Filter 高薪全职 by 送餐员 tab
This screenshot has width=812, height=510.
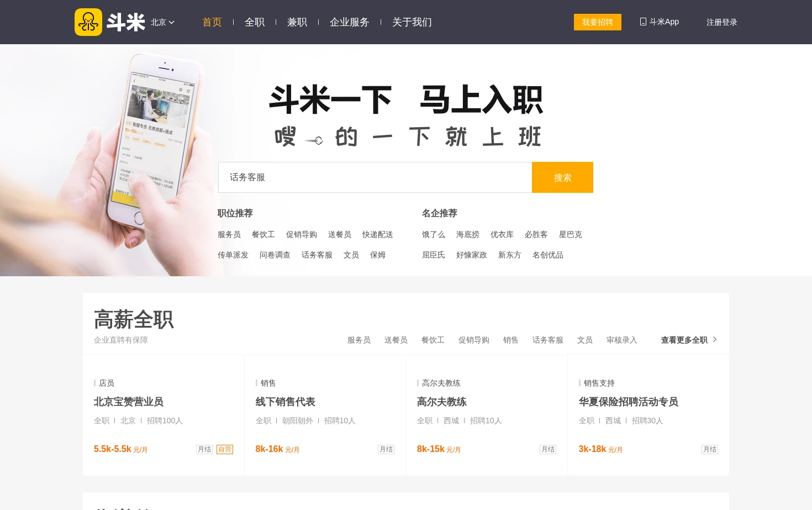(396, 340)
